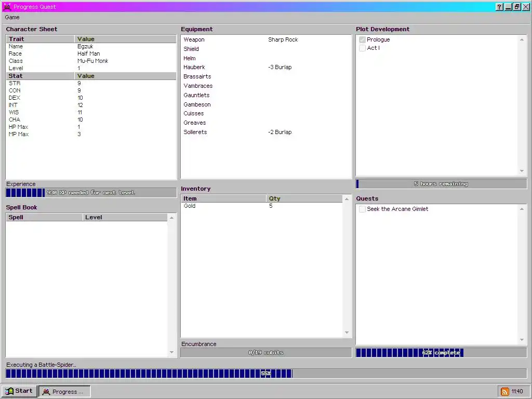This screenshot has height=399, width=532.
Task: Click Spell Book scroll up arrow
Action: point(171,218)
